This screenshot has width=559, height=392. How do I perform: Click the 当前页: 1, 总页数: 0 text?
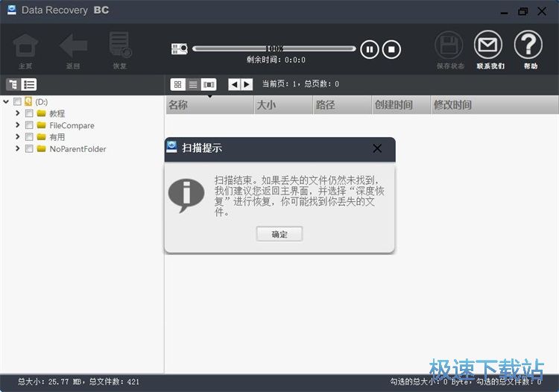(x=300, y=84)
